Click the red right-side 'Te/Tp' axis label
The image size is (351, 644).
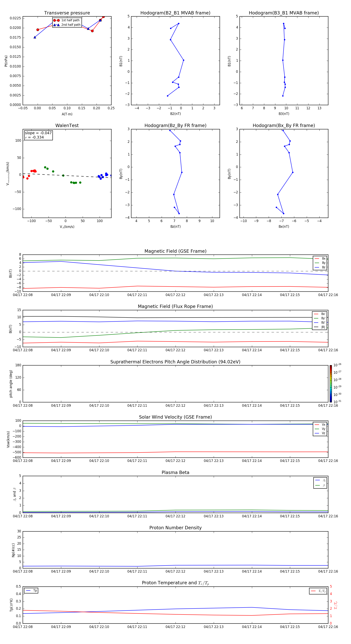pyautogui.click(x=336, y=605)
